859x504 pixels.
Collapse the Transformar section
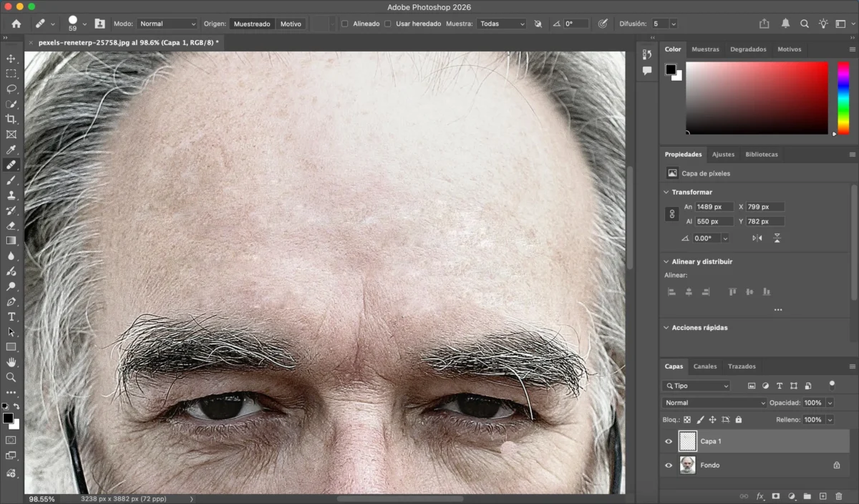[666, 193]
